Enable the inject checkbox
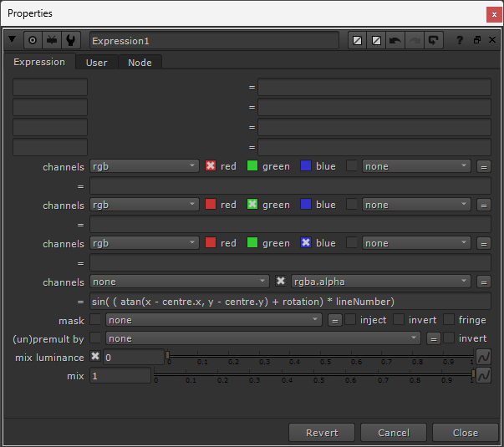Viewport: 504px width, 447px height. 350,320
